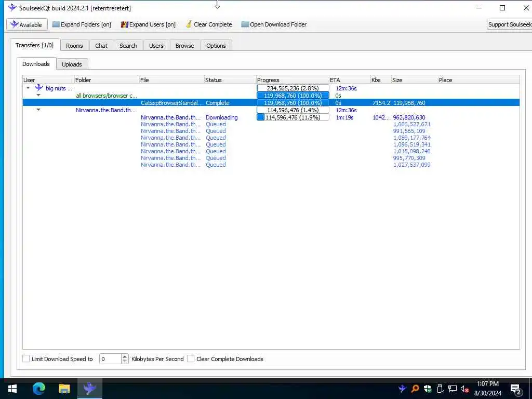
Task: Sort by the Progress column header
Action: 293,80
